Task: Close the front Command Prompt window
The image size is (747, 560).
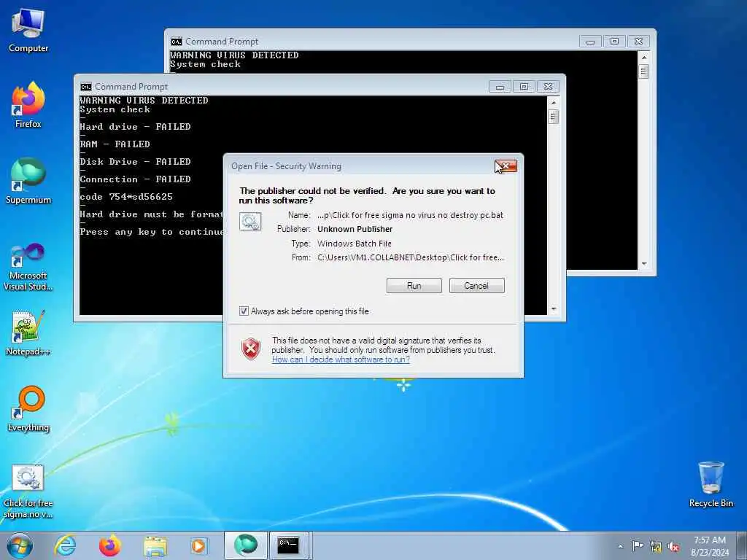Action: click(x=548, y=87)
